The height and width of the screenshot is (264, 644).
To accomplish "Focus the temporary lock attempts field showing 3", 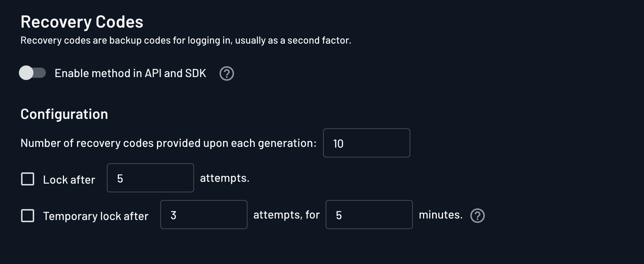I will 204,215.
